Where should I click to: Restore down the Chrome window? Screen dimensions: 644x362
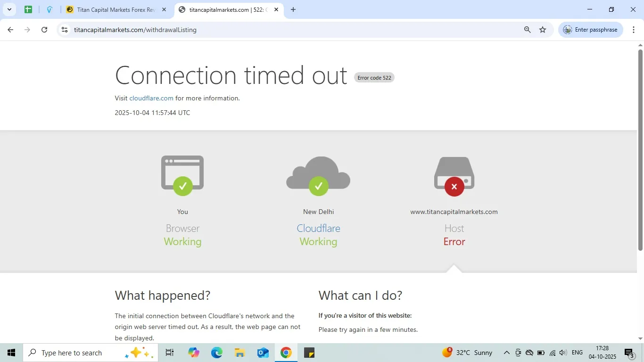[x=611, y=9]
